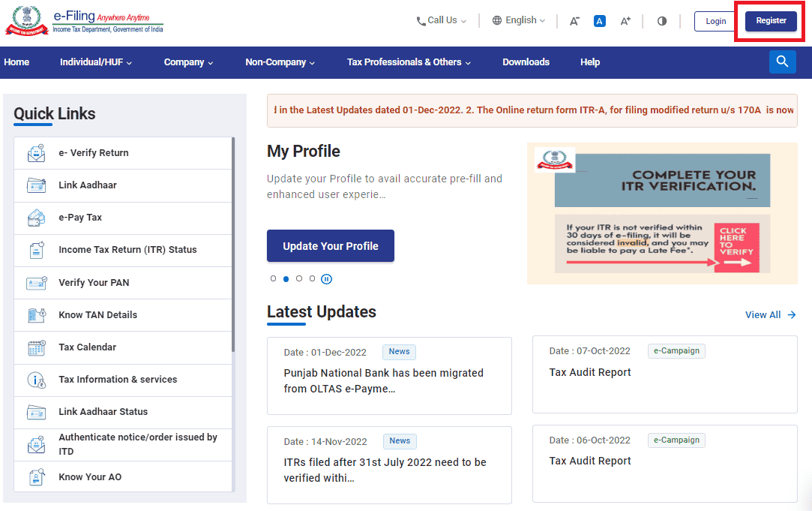Expand the Non-Company menu
The width and height of the screenshot is (812, 511).
coord(280,62)
